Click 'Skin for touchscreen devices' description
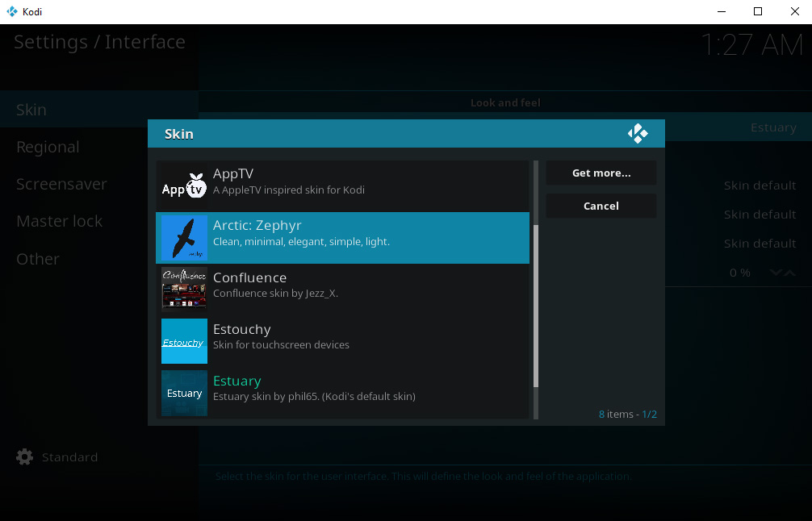The image size is (812, 521). [281, 345]
